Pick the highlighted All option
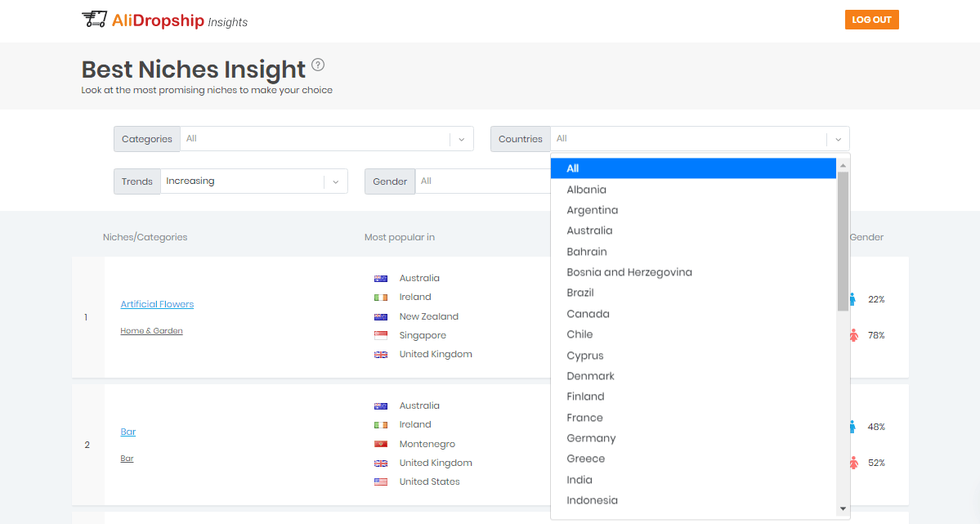The width and height of the screenshot is (980, 524). click(572, 168)
